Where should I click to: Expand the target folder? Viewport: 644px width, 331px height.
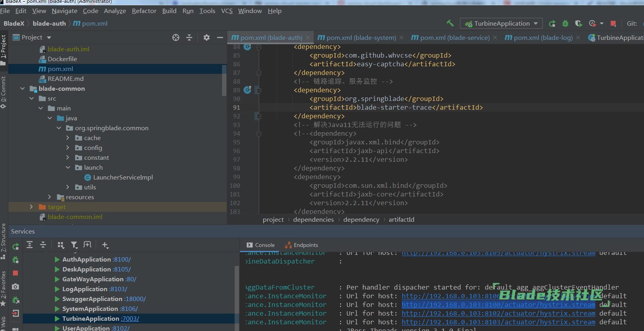(32, 207)
